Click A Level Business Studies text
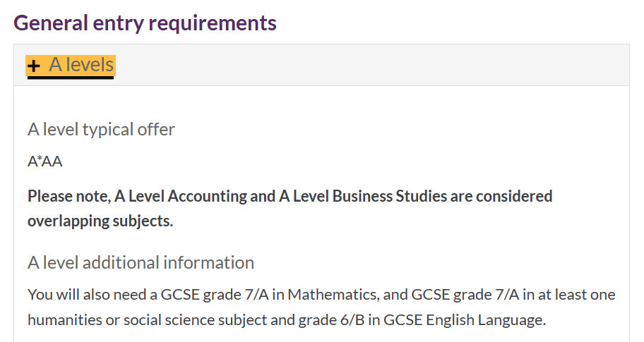 point(363,197)
